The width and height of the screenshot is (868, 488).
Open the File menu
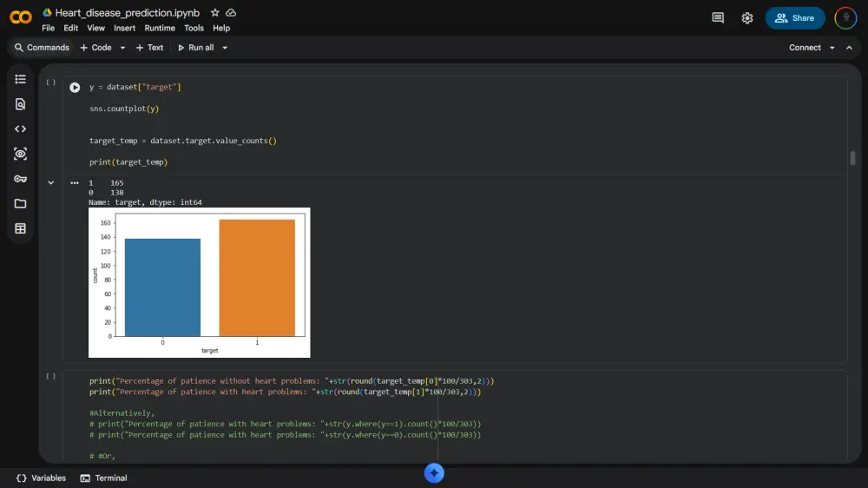pyautogui.click(x=48, y=28)
